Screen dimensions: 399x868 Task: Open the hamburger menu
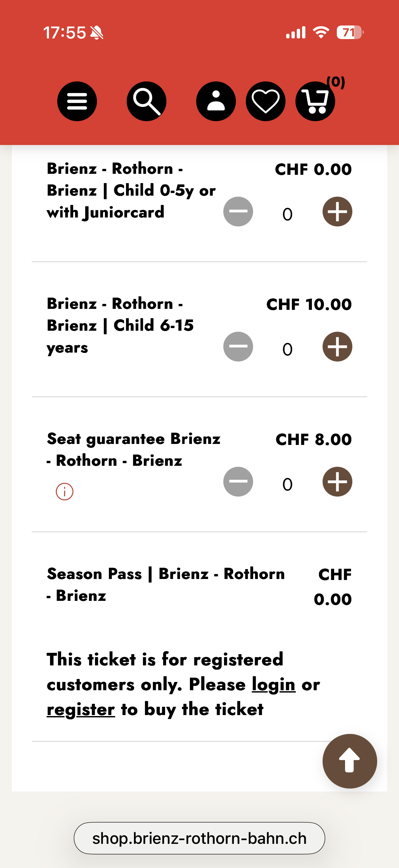pos(77,101)
